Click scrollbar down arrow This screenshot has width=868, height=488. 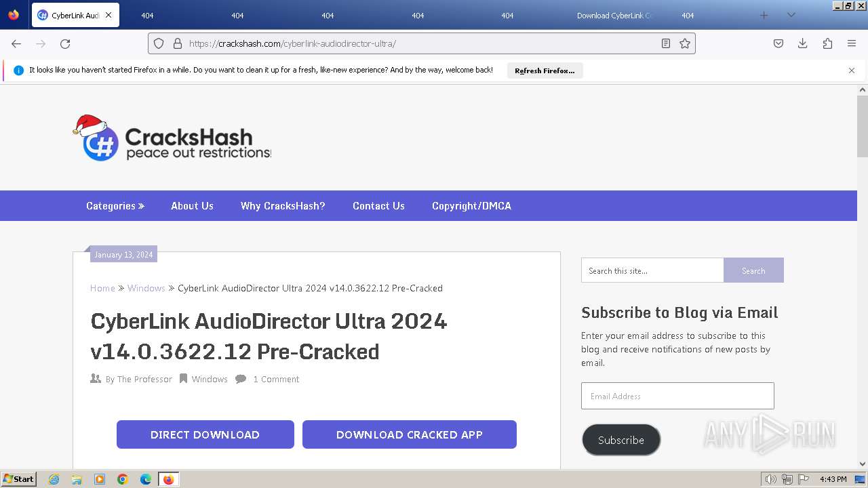(x=863, y=464)
